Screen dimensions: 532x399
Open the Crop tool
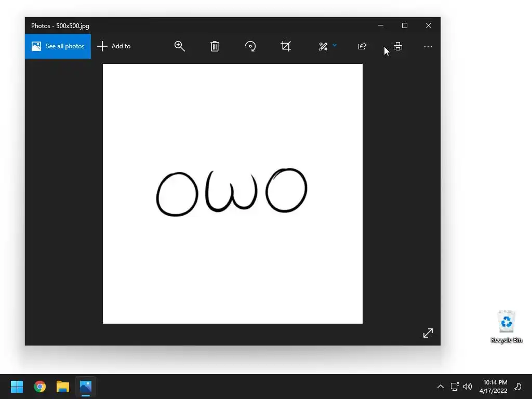(286, 46)
